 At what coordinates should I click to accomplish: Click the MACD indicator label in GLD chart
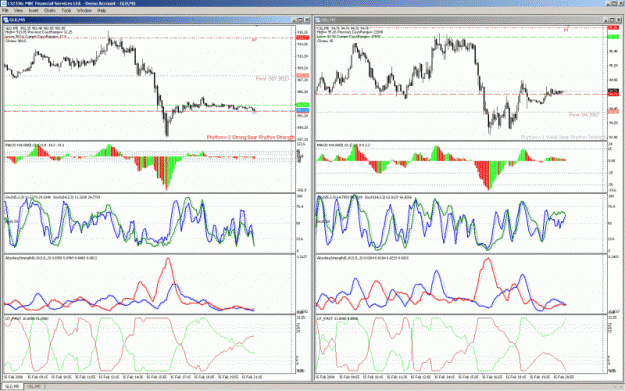pos(34,145)
